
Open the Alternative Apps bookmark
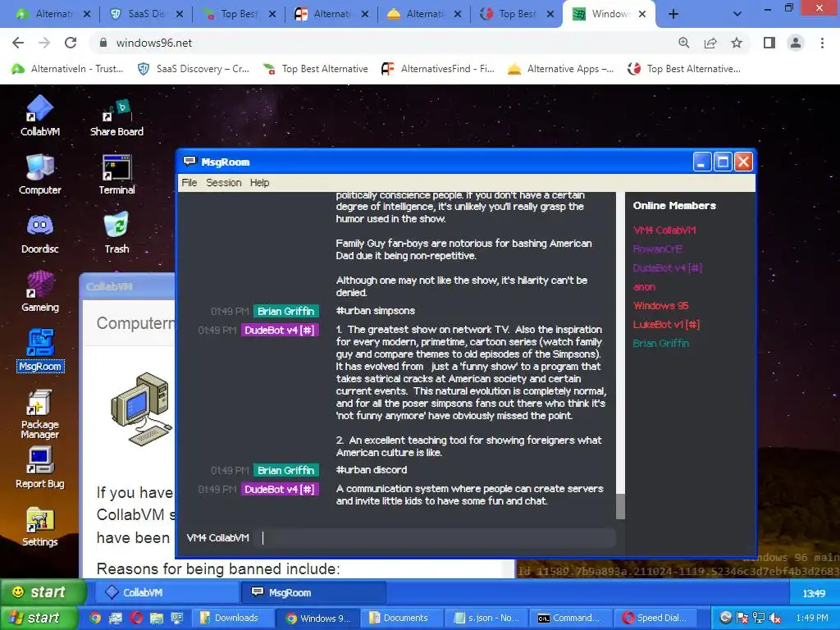pos(560,69)
